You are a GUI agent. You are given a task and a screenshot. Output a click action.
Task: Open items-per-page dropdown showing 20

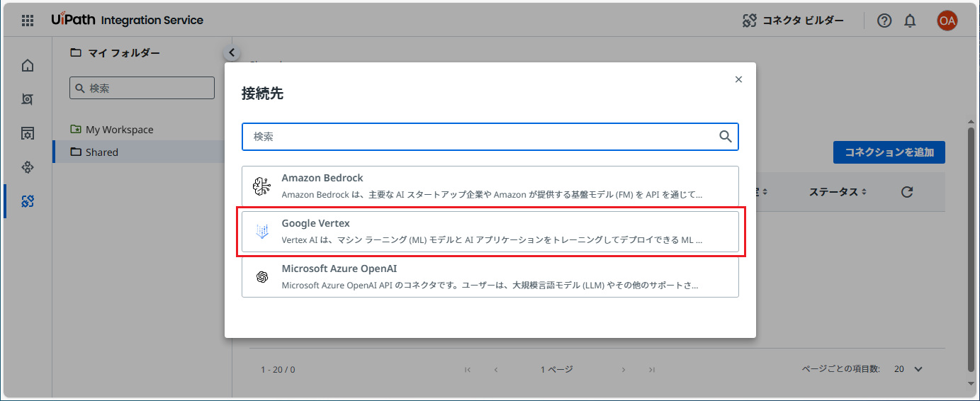908,369
